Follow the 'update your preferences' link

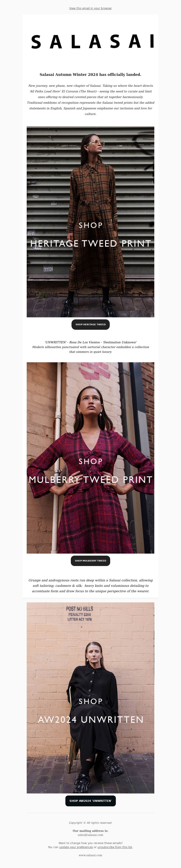[76, 847]
